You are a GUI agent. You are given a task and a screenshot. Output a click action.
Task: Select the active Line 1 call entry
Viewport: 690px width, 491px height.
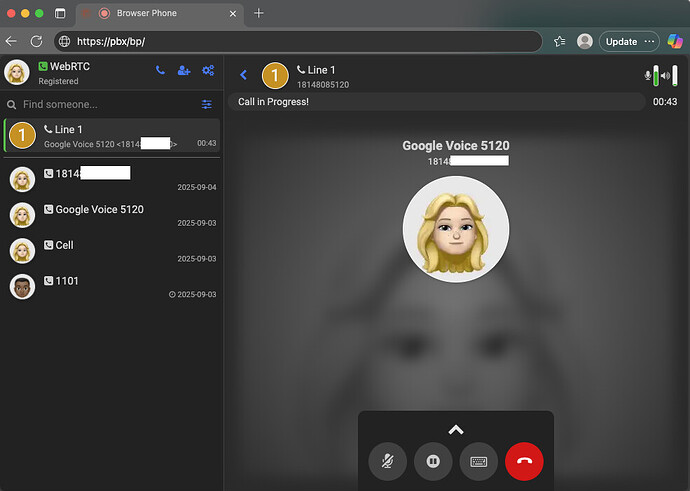pos(111,137)
